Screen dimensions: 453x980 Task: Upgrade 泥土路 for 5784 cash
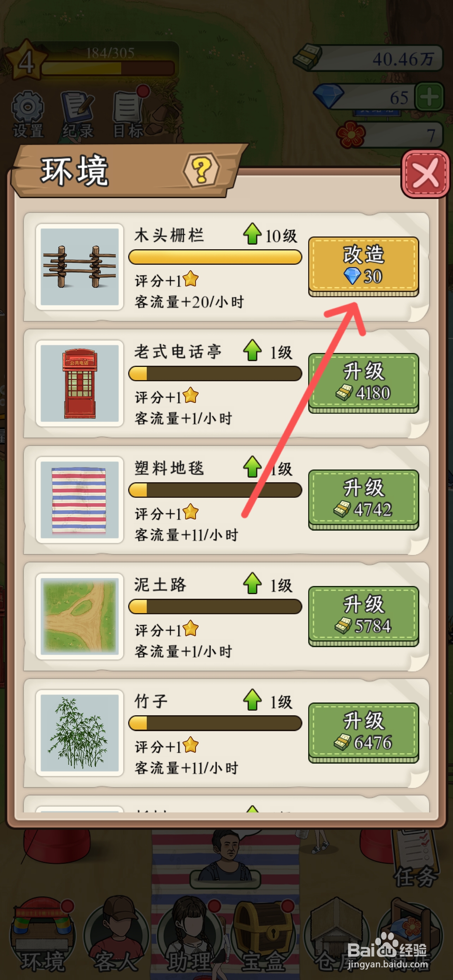click(x=363, y=616)
